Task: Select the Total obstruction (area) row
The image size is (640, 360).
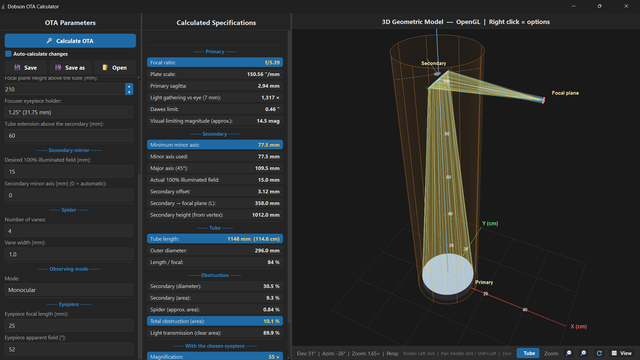Action: coord(215,321)
